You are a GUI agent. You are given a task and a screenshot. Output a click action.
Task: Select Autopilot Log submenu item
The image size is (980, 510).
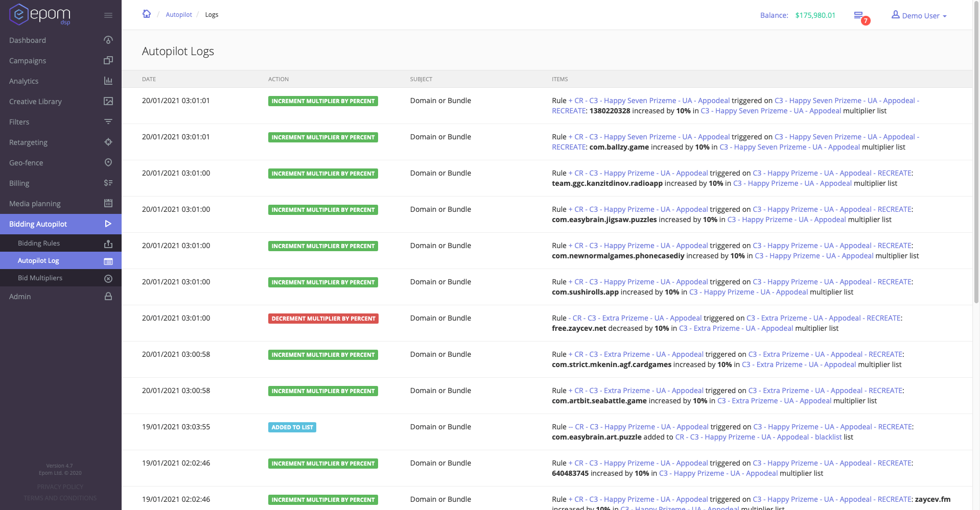[61, 260]
